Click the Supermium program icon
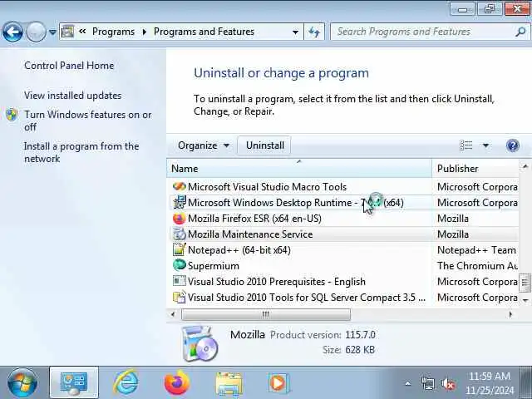Image resolution: width=532 pixels, height=399 pixels. click(179, 265)
